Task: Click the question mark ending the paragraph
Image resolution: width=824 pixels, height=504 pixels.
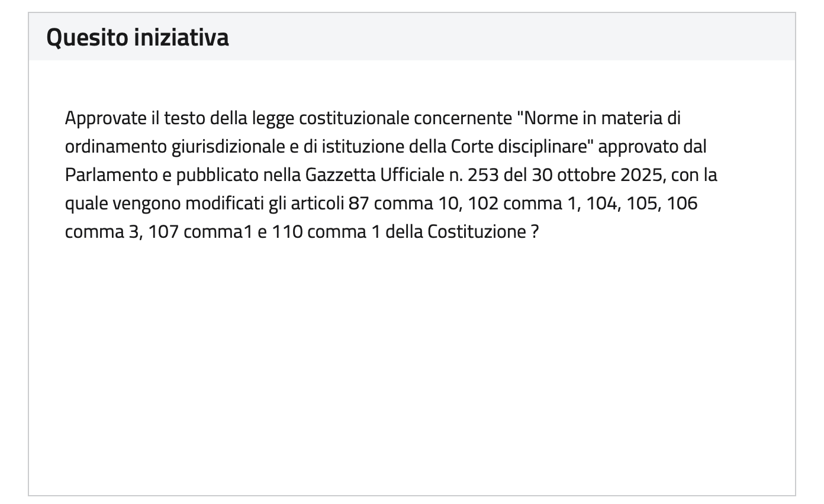Action: pos(535,232)
